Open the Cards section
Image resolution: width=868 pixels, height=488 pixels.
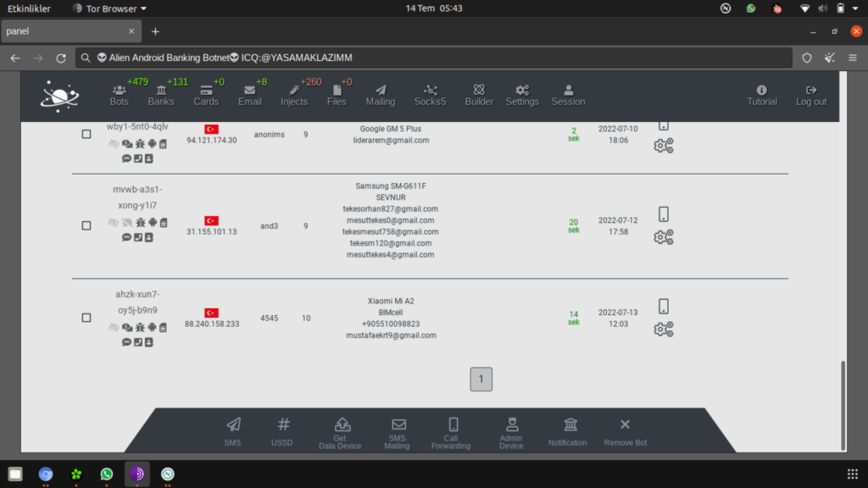(x=206, y=95)
